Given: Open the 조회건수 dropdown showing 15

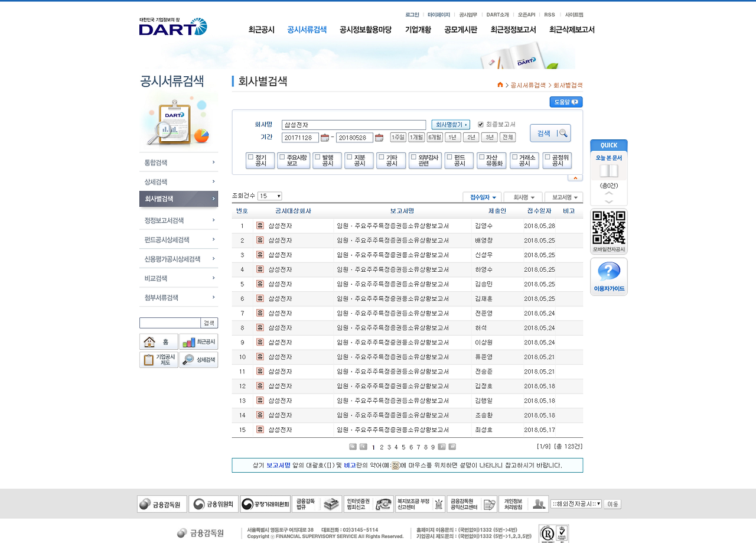Looking at the screenshot, I should (270, 196).
